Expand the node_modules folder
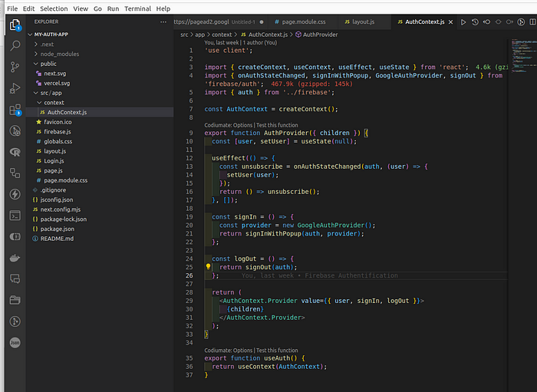Screen dimensions: 537x392 pos(36,54)
